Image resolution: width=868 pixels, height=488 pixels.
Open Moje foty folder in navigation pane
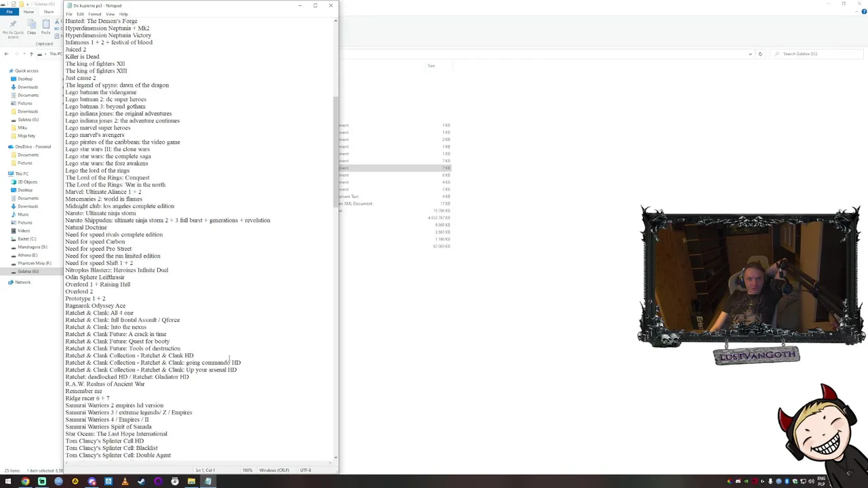(x=26, y=136)
